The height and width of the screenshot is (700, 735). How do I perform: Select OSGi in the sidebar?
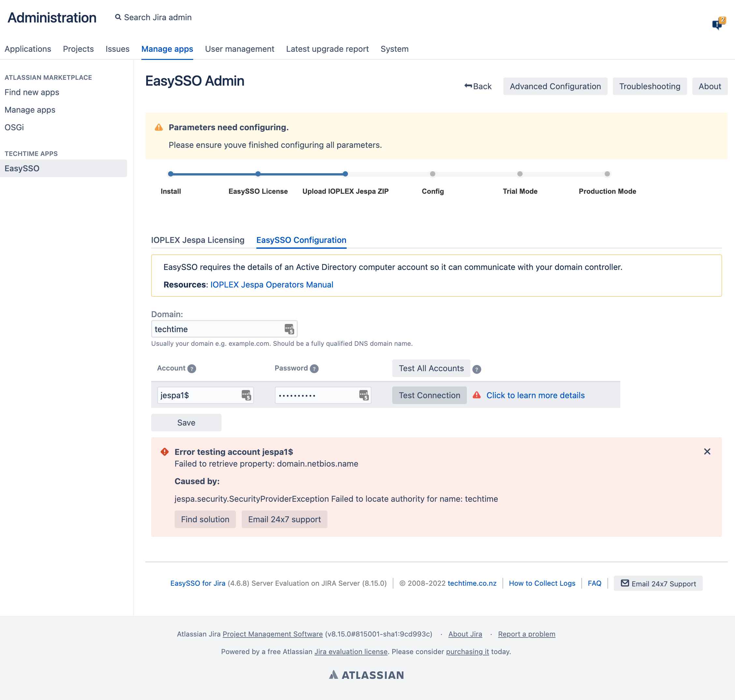[14, 127]
